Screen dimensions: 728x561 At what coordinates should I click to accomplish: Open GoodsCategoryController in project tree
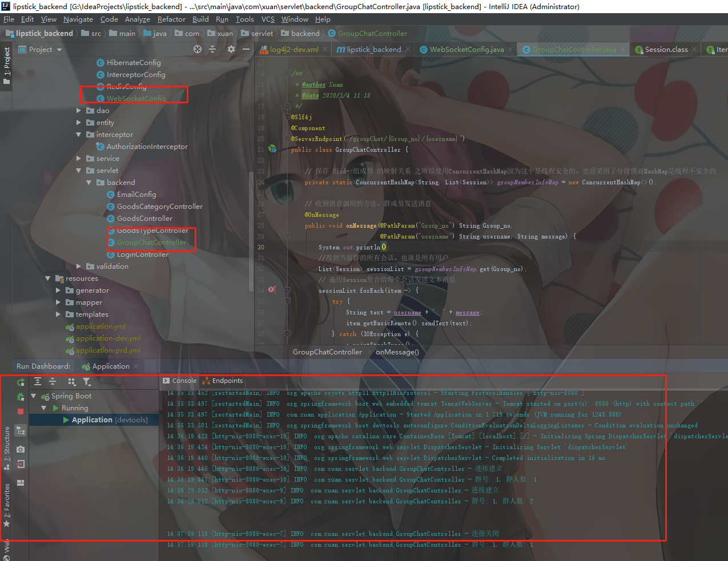[160, 207]
